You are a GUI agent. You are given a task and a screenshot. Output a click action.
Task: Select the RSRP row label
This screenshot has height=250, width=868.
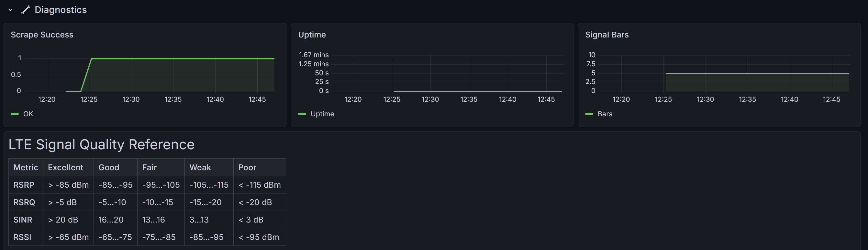(24, 185)
